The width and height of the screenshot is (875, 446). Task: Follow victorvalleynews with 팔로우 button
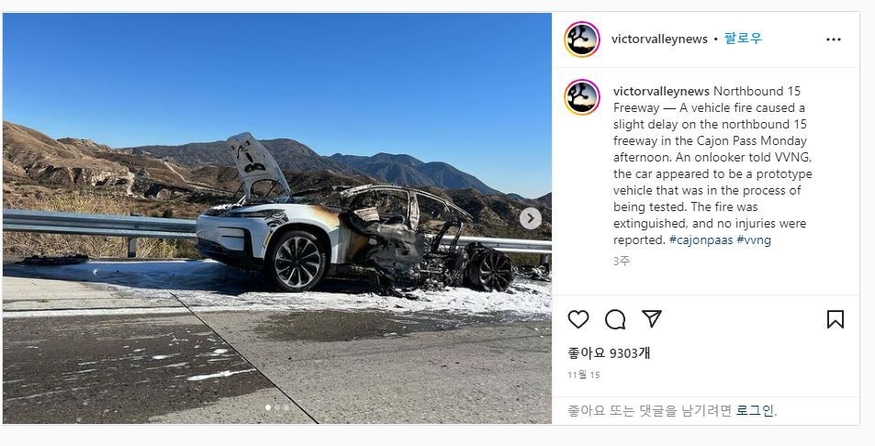point(743,39)
